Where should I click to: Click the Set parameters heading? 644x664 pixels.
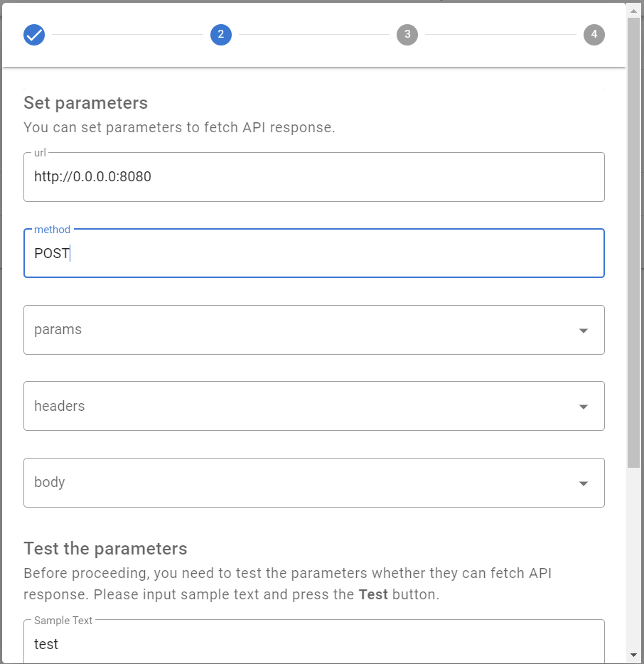pyautogui.click(x=85, y=103)
